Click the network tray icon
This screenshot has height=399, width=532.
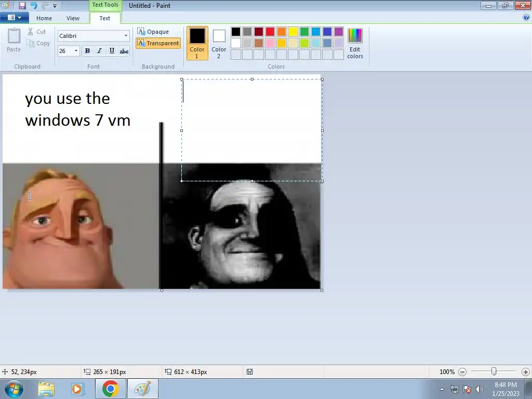pyautogui.click(x=454, y=389)
